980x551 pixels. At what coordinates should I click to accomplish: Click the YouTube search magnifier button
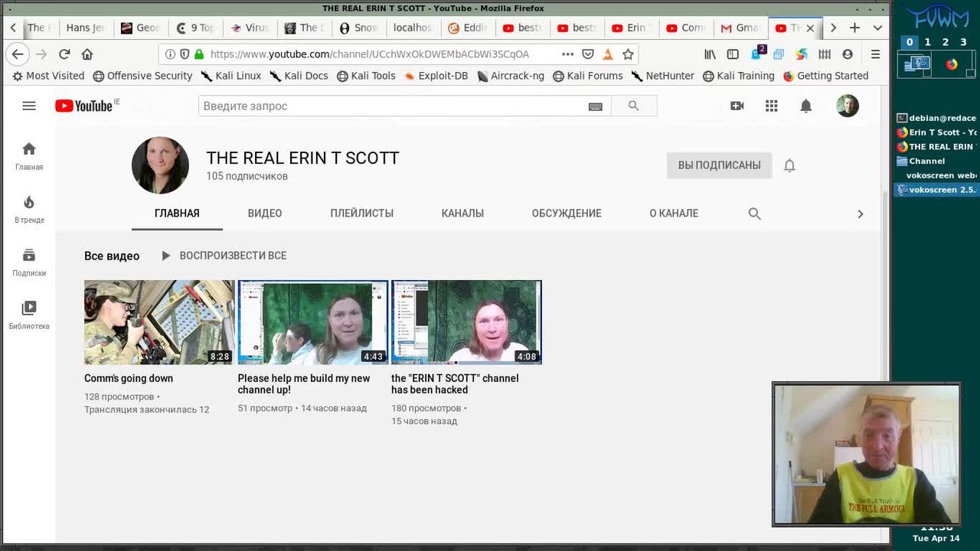pyautogui.click(x=633, y=106)
